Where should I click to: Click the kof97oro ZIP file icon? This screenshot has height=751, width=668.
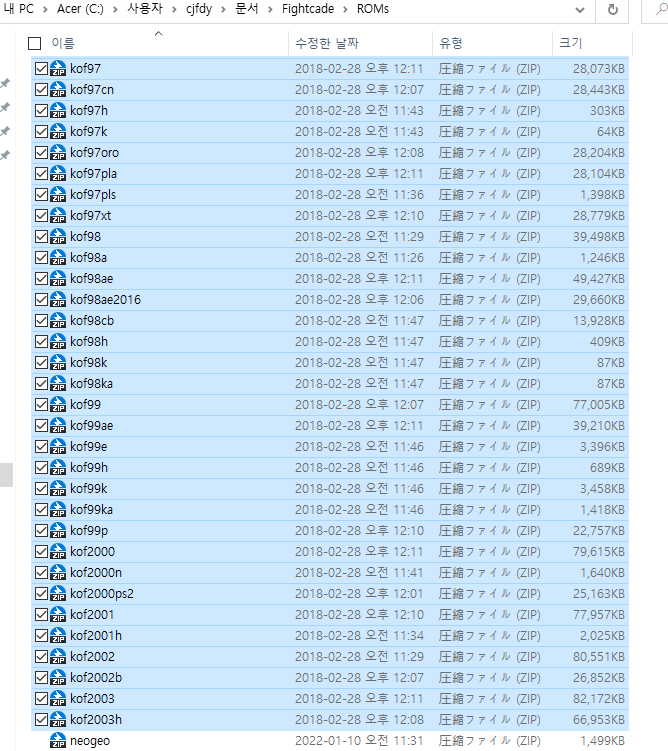click(x=58, y=153)
